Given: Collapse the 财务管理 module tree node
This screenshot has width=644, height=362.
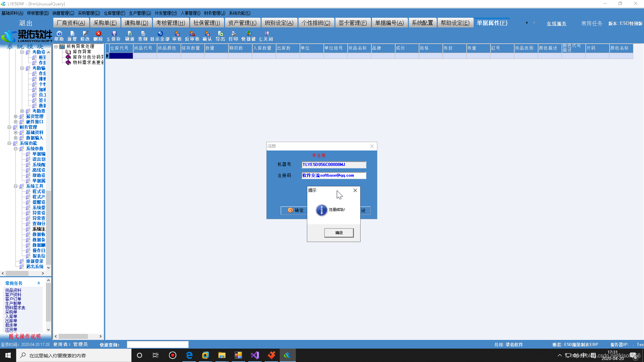Looking at the screenshot, I should tap(9, 127).
